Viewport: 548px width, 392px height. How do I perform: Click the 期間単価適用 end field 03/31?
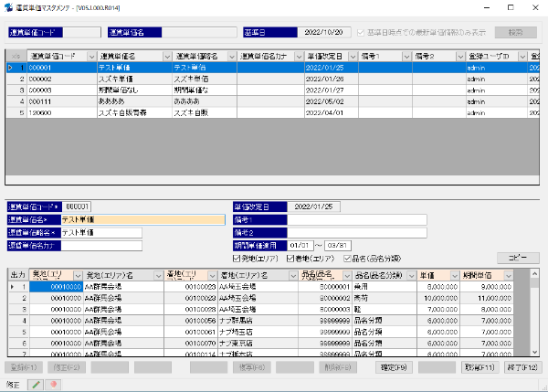click(338, 246)
